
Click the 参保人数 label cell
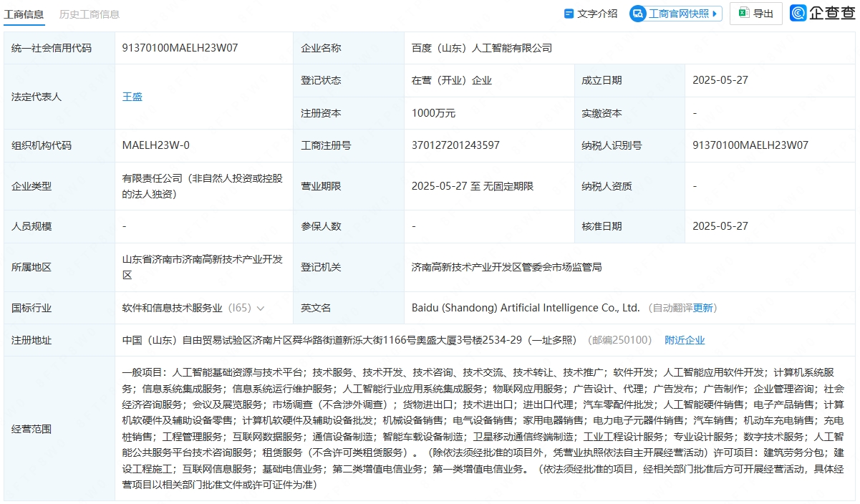point(348,226)
